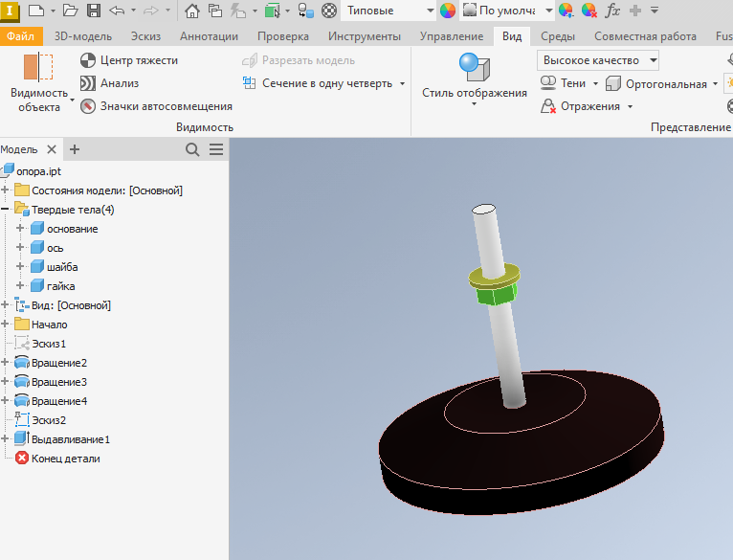The image size is (733, 560).
Task: Expand the основание solid body
Action: [x=20, y=228]
